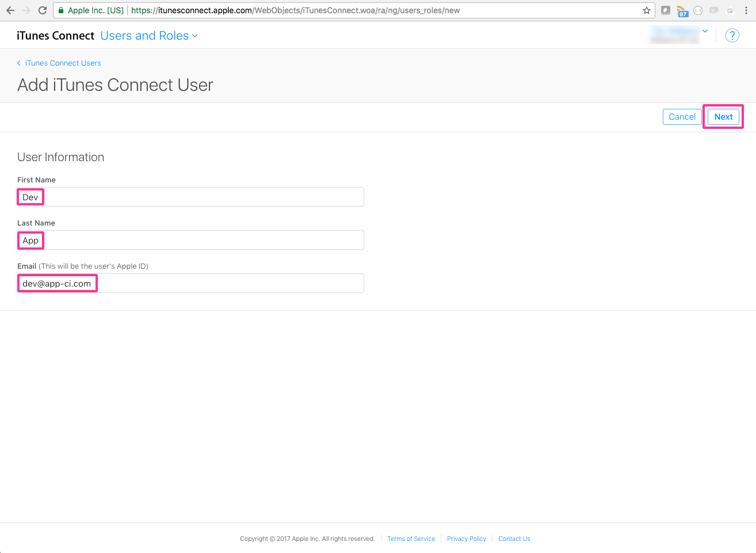Click the 'User Information' section title
The width and height of the screenshot is (756, 553).
[60, 157]
